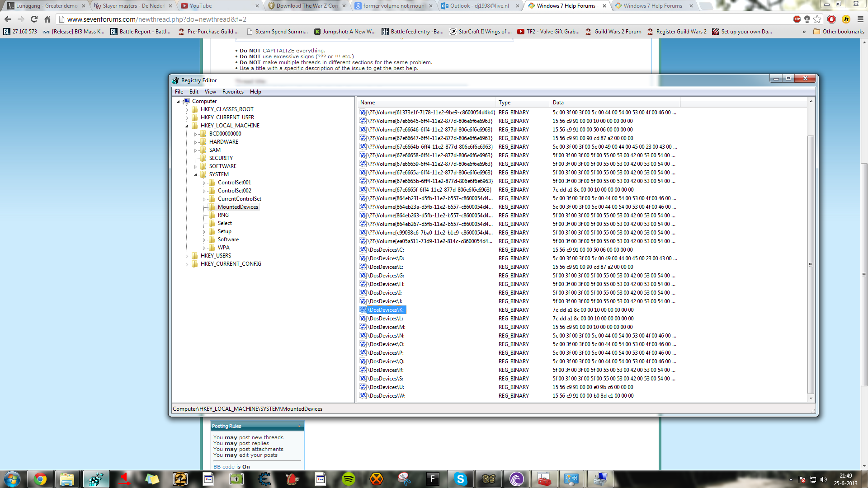Open Chrome's home page icon
Image resolution: width=868 pixels, height=488 pixels.
pos(47,19)
